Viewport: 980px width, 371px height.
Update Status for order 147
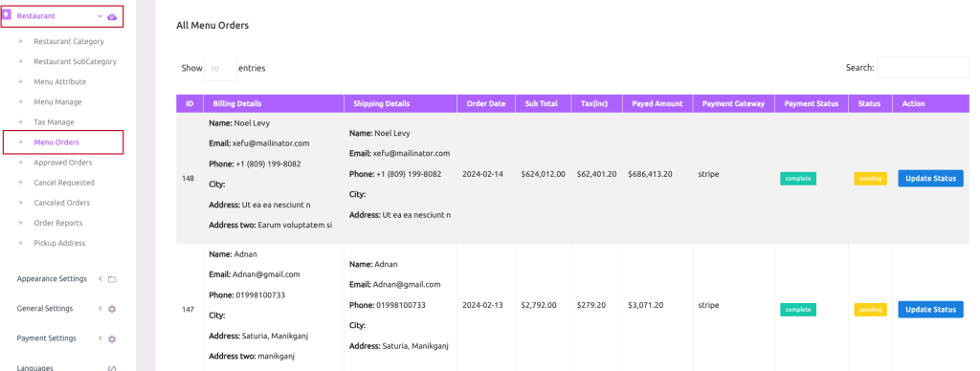point(930,309)
